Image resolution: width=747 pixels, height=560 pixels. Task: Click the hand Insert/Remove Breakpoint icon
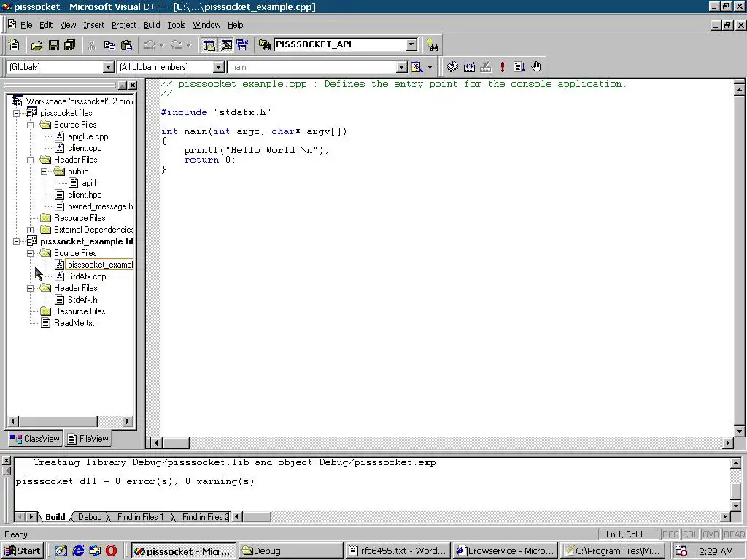[536, 67]
